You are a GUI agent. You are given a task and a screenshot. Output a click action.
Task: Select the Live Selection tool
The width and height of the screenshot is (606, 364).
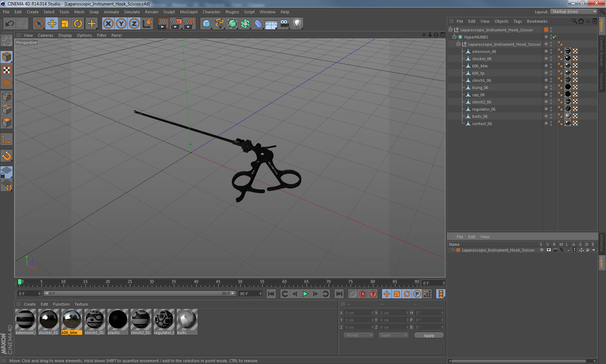point(39,24)
